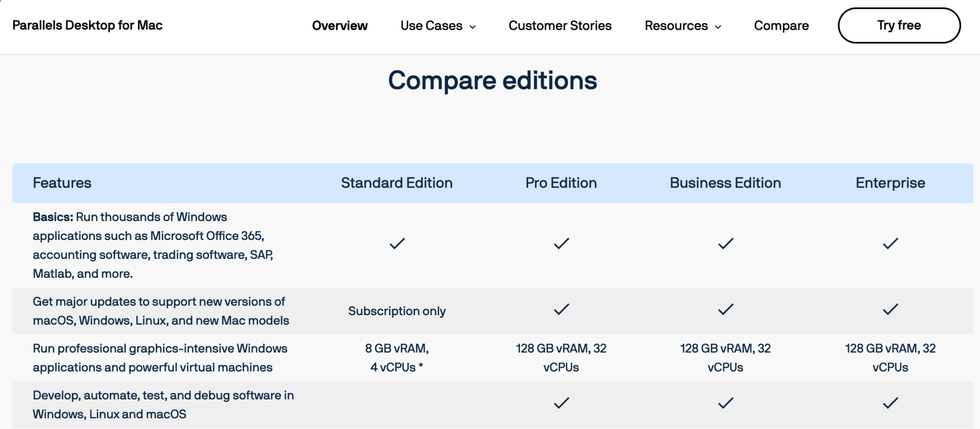Click the Try free button

(899, 26)
